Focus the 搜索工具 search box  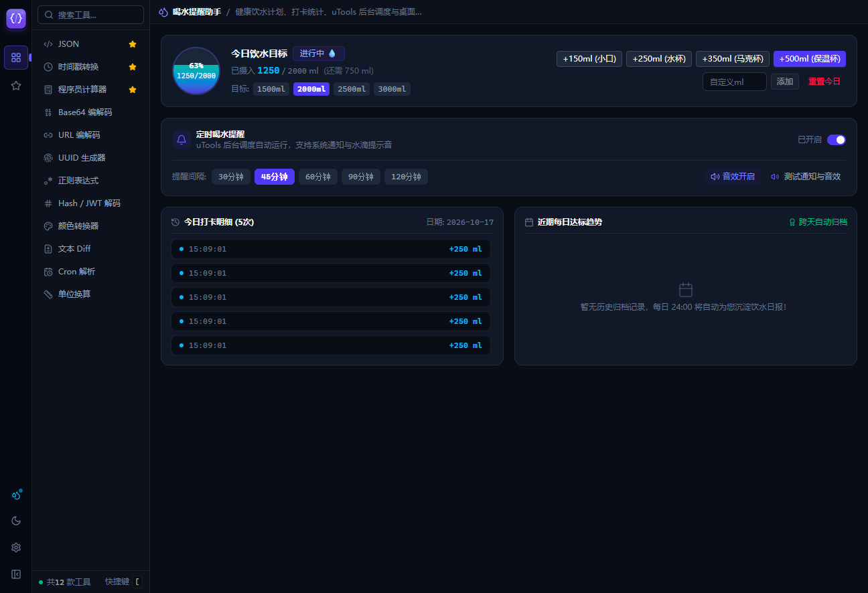point(90,15)
